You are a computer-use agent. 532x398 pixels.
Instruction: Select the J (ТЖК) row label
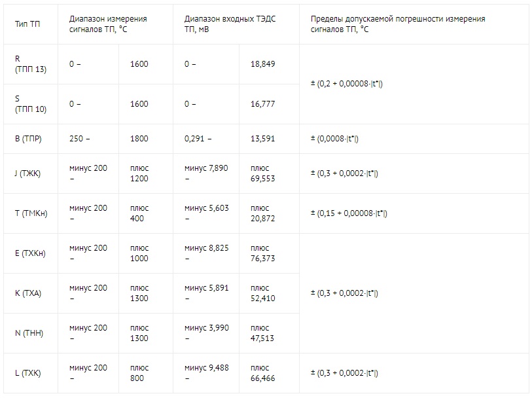pyautogui.click(x=30, y=173)
